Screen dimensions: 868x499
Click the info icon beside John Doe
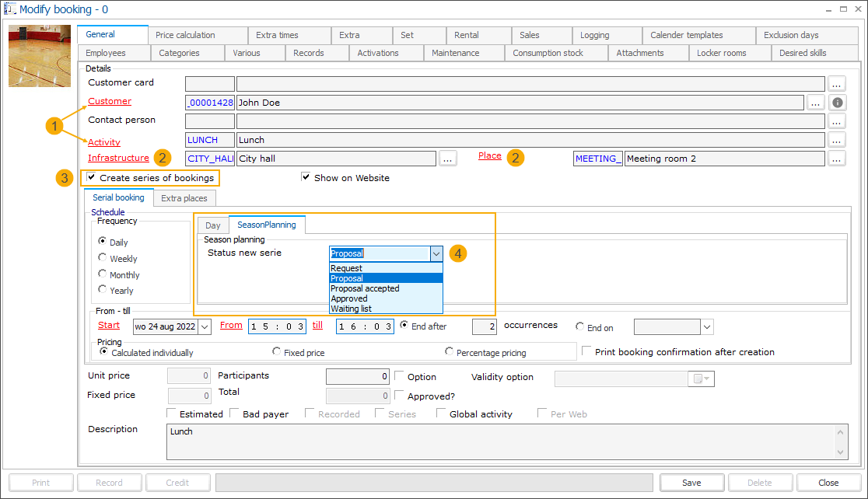(x=837, y=102)
